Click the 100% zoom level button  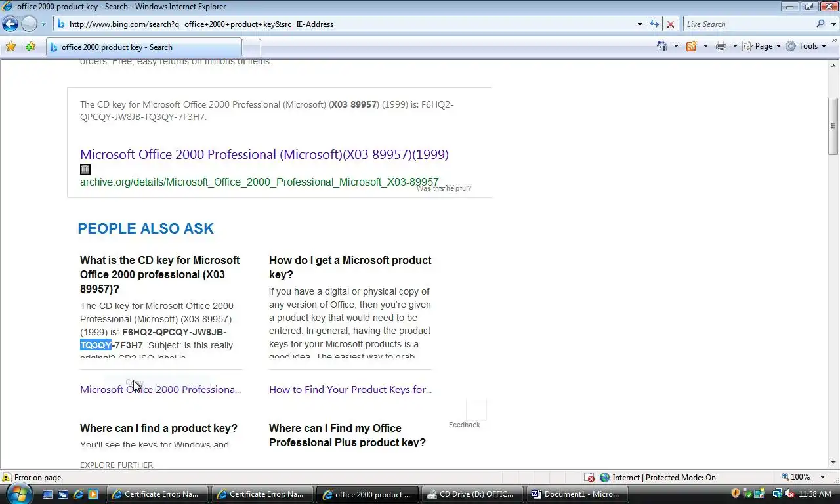click(796, 477)
